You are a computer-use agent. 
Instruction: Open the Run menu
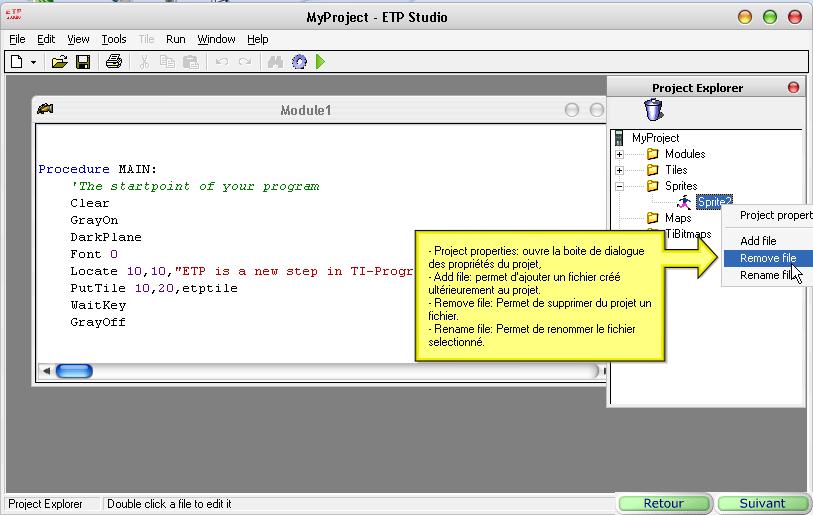click(x=176, y=39)
